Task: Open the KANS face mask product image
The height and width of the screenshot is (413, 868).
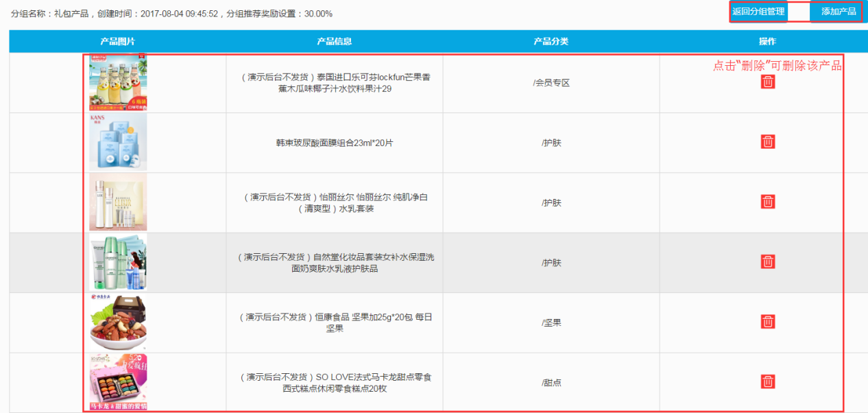Action: 118,142
